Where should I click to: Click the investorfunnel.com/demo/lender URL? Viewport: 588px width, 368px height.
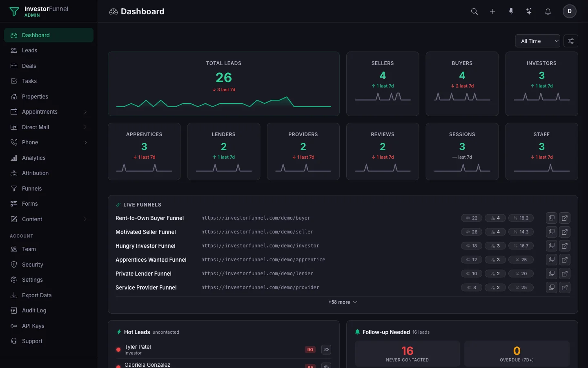[x=257, y=274]
